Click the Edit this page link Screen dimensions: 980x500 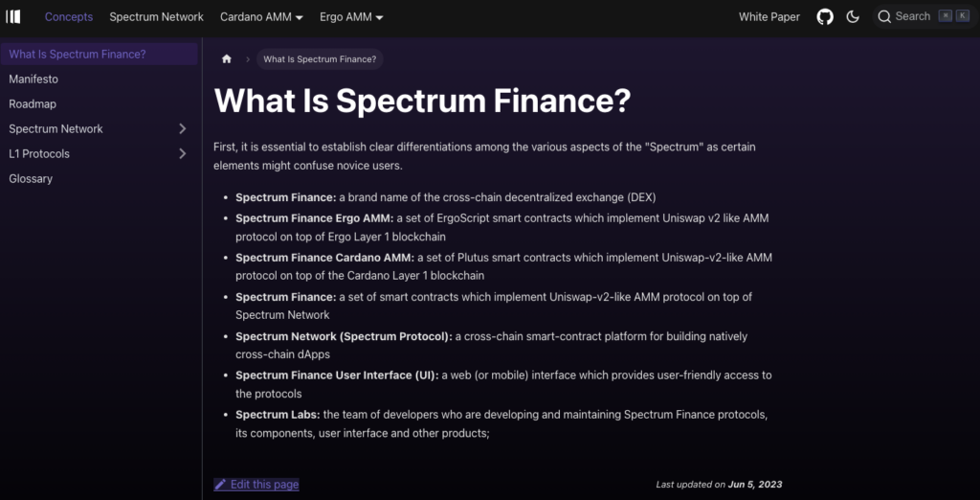pyautogui.click(x=264, y=485)
